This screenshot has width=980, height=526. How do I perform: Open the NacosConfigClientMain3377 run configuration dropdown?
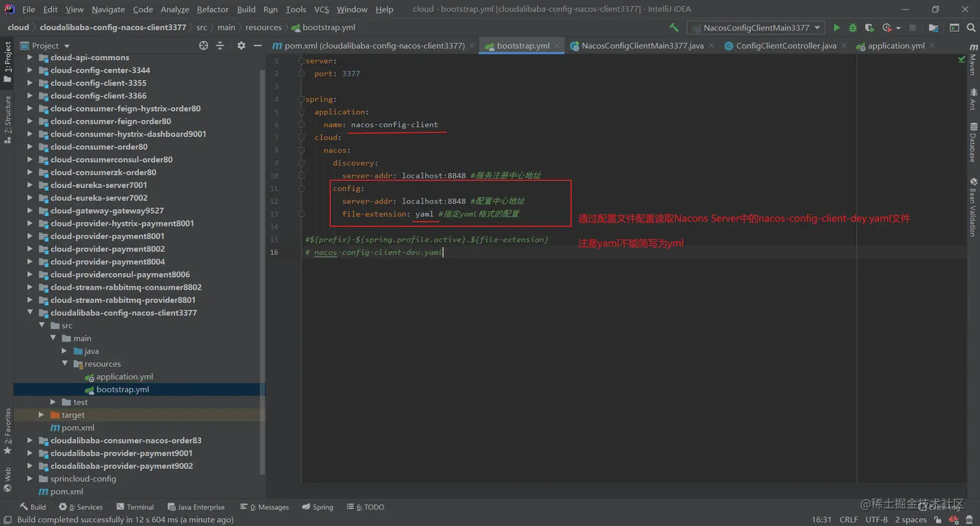[756, 28]
